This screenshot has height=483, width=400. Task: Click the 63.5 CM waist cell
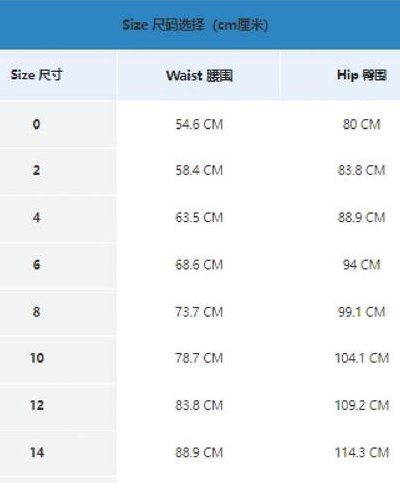[x=199, y=218]
